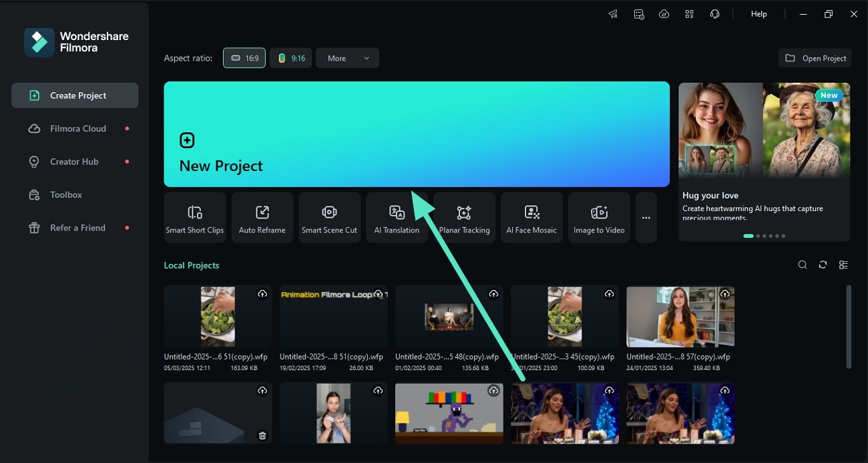Open the Hug your love promo banner
Viewport: 868px width, 463px height.
765,161
